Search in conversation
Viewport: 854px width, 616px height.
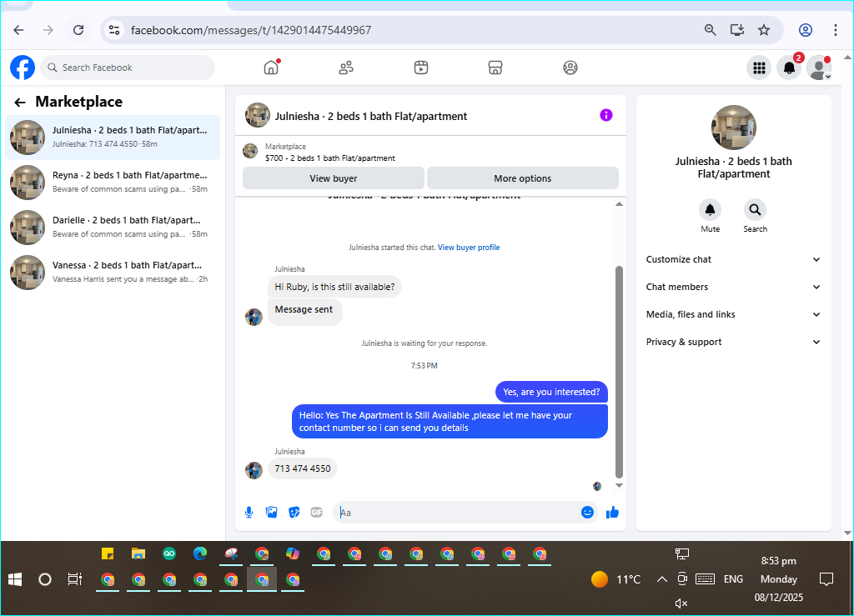point(755,209)
